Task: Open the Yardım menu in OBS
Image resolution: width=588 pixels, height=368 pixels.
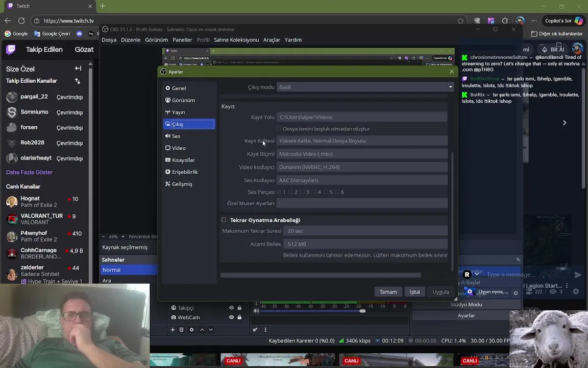Action: tap(293, 40)
